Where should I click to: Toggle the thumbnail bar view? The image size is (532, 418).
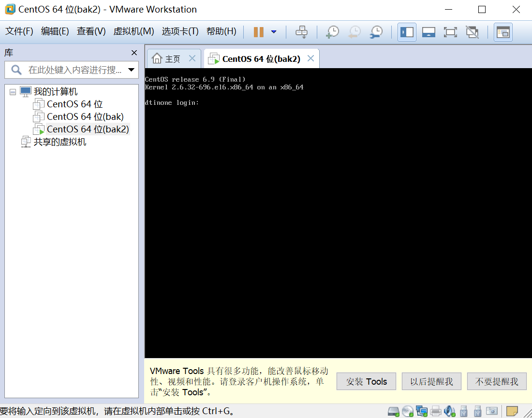(429, 32)
